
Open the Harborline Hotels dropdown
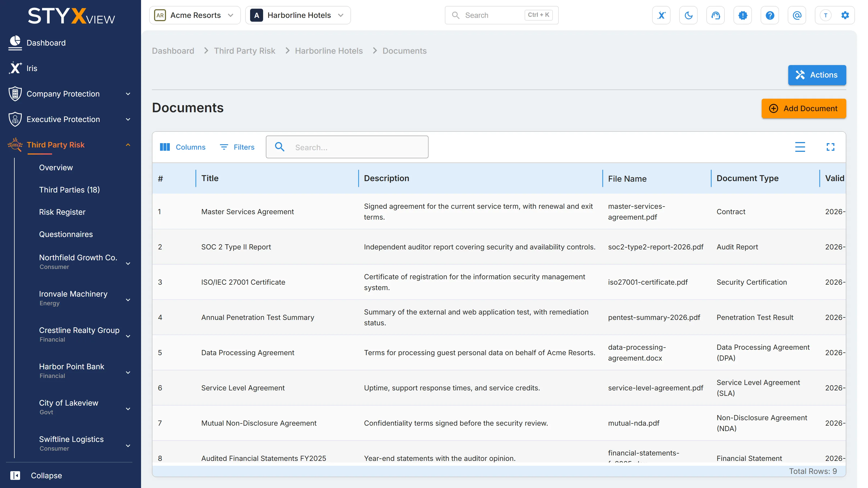[298, 15]
